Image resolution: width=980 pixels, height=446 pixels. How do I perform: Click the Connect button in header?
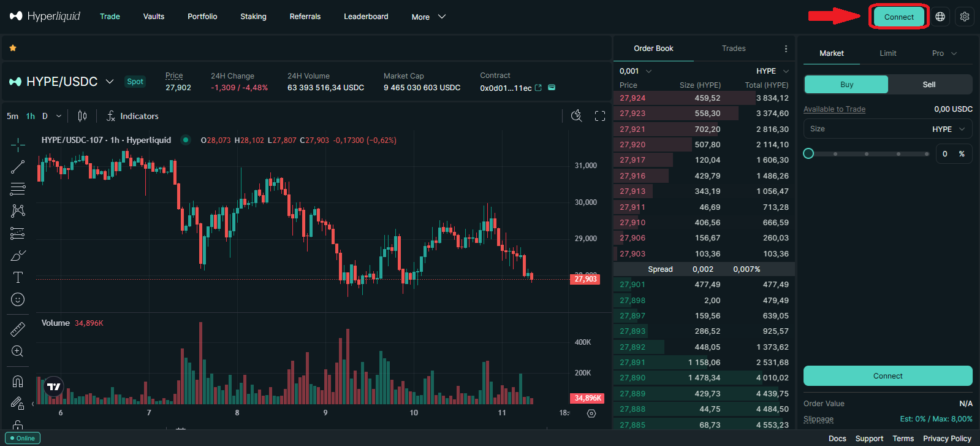tap(898, 17)
